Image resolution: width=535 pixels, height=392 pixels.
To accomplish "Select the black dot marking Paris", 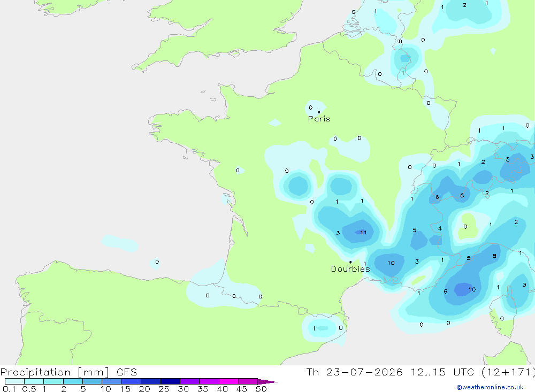I will 319,112.
